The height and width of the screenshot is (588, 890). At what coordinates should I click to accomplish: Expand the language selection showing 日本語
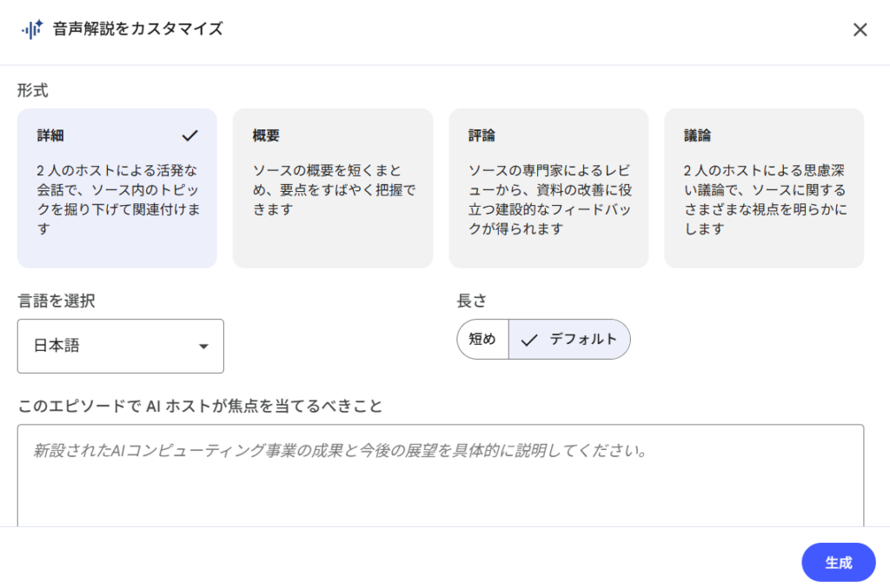[x=120, y=346]
